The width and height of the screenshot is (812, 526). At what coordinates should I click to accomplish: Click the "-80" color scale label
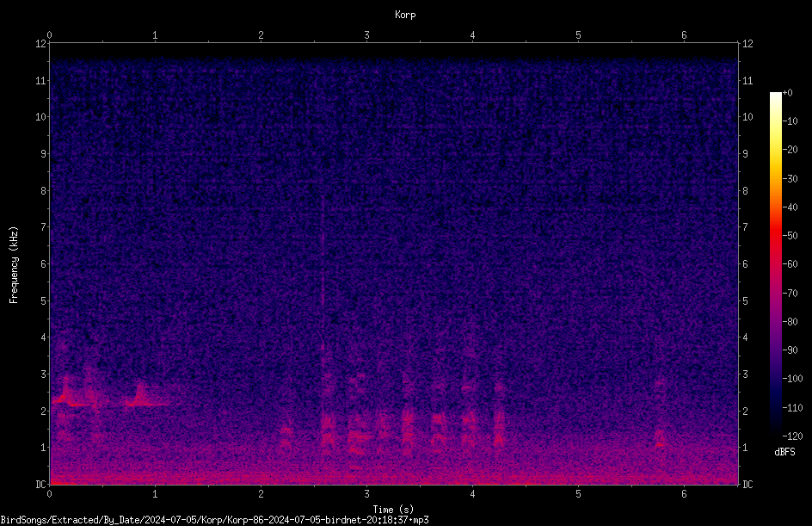point(790,322)
